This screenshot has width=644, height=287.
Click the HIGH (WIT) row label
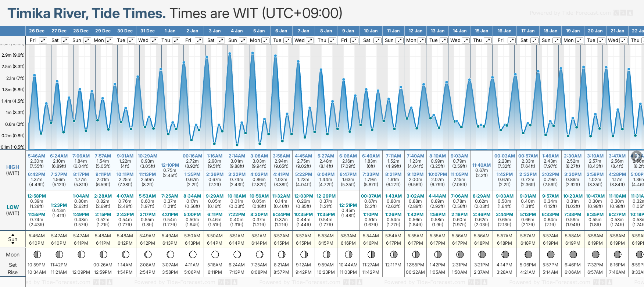pos(13,170)
